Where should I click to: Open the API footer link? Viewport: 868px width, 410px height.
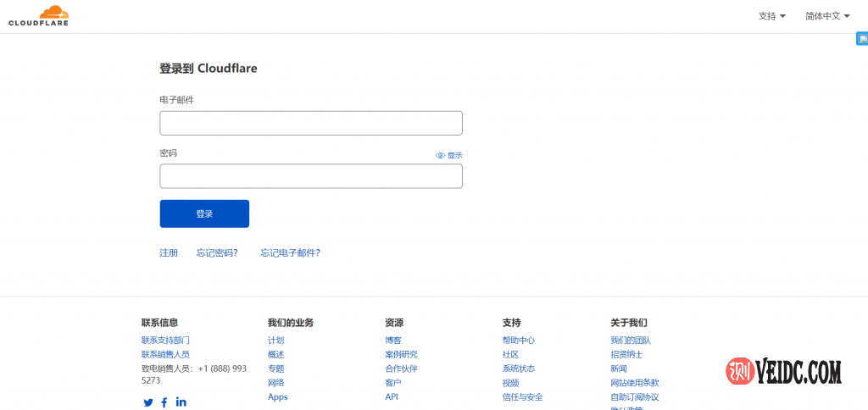click(392, 396)
